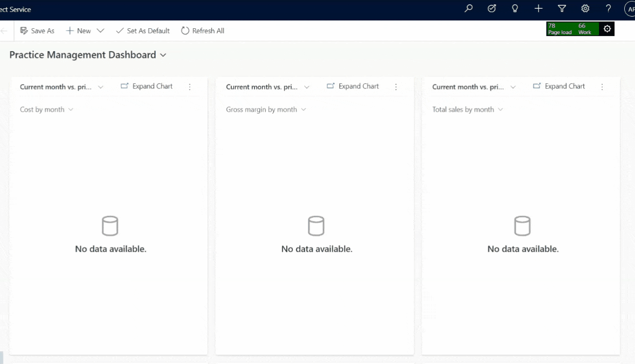Click the task flow checkmark-circle icon
The height and width of the screenshot is (364, 635).
click(492, 8)
